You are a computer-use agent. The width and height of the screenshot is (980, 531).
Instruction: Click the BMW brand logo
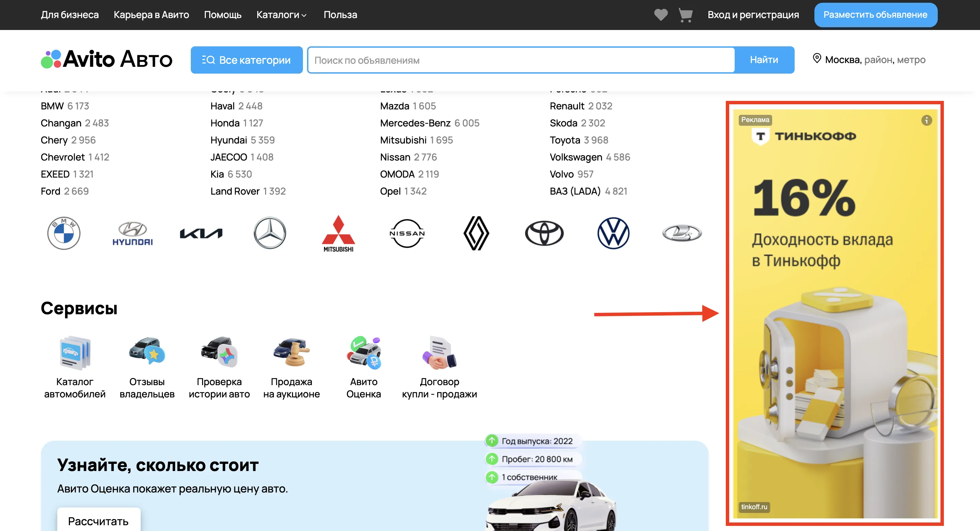pos(63,233)
